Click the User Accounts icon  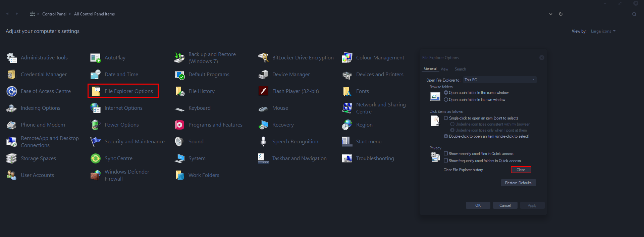pyautogui.click(x=12, y=175)
